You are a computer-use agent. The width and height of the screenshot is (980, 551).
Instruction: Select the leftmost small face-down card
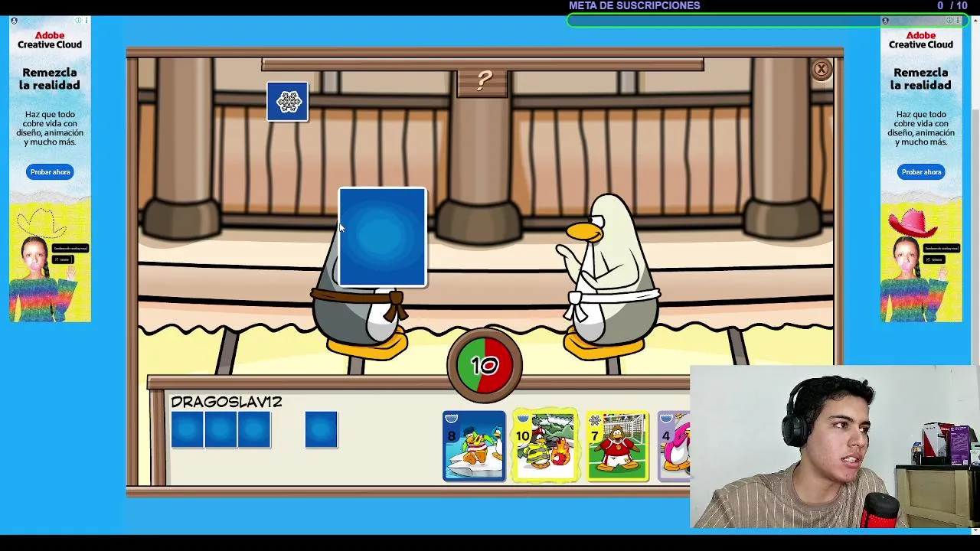click(187, 429)
